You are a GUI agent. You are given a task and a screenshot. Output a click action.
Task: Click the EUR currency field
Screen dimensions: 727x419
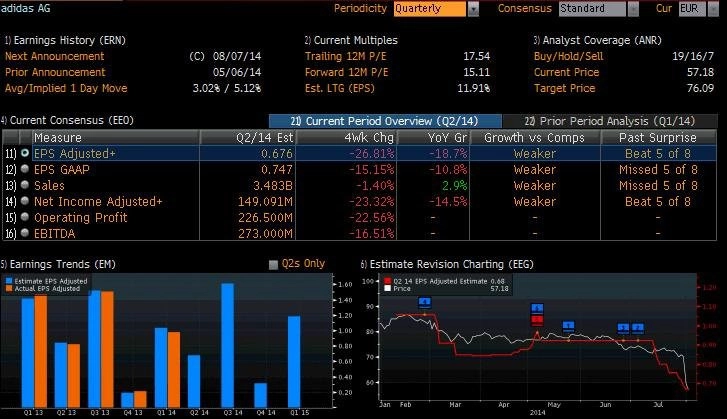pos(692,9)
